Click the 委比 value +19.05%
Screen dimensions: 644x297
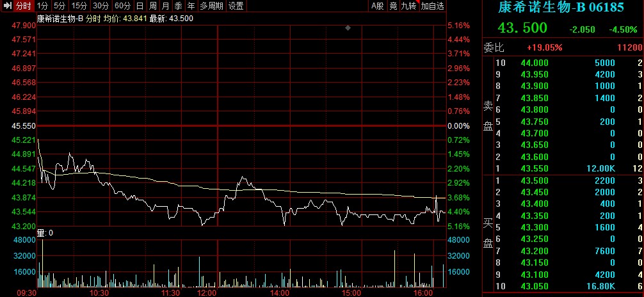(x=545, y=47)
